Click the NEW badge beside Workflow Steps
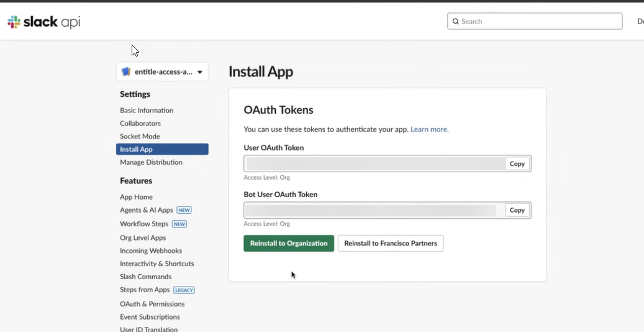The width and height of the screenshot is (644, 332). point(179,224)
